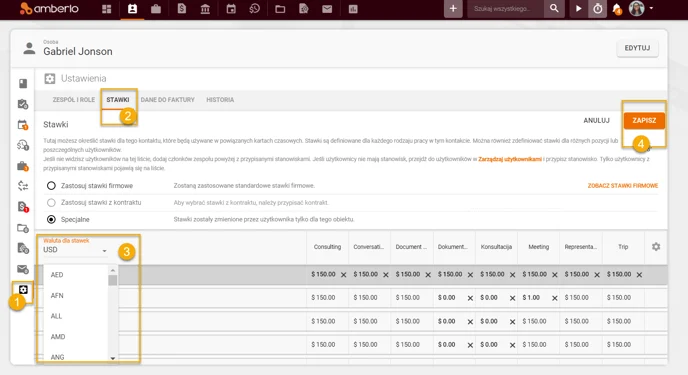Open the bank building icon in top bar

(x=205, y=9)
